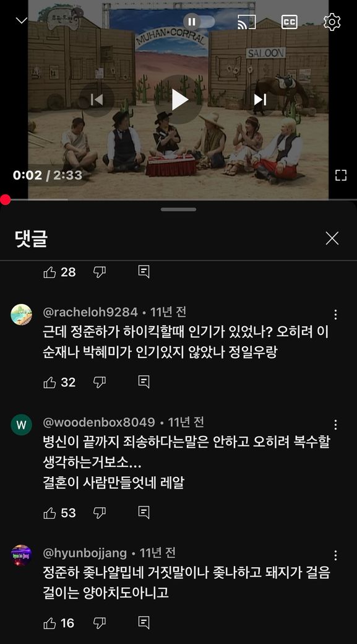This screenshot has width=357, height=644.
Task: Reply to the @hyunbojjang comment
Action: pyautogui.click(x=144, y=623)
